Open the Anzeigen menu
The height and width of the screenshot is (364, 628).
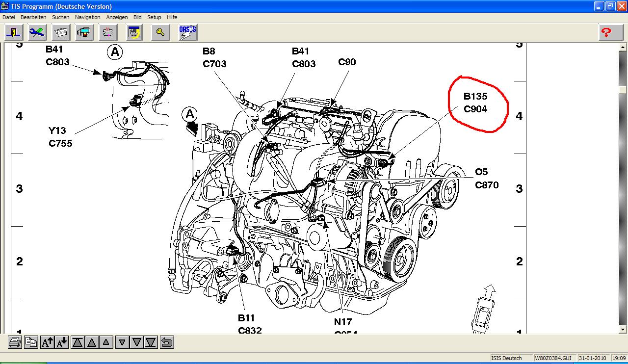(117, 17)
